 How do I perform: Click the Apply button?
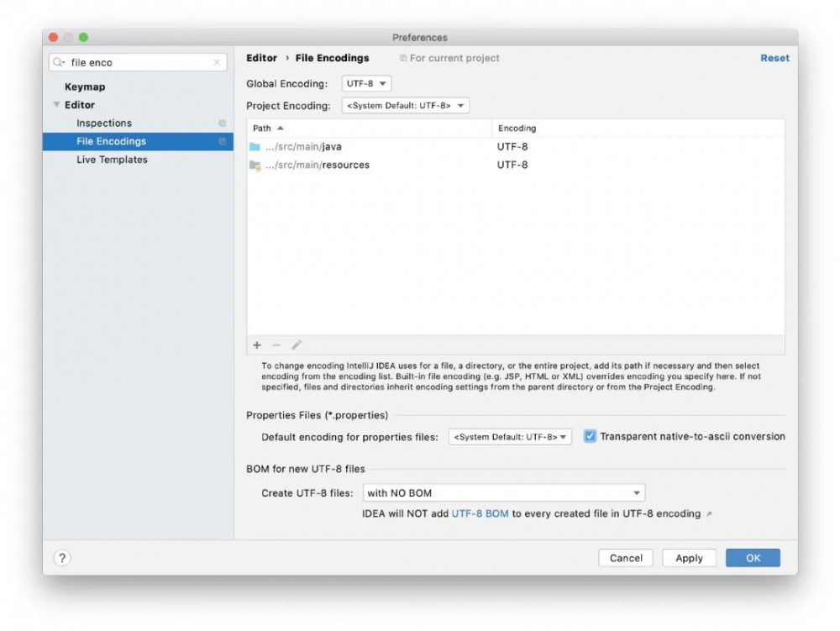click(x=689, y=558)
